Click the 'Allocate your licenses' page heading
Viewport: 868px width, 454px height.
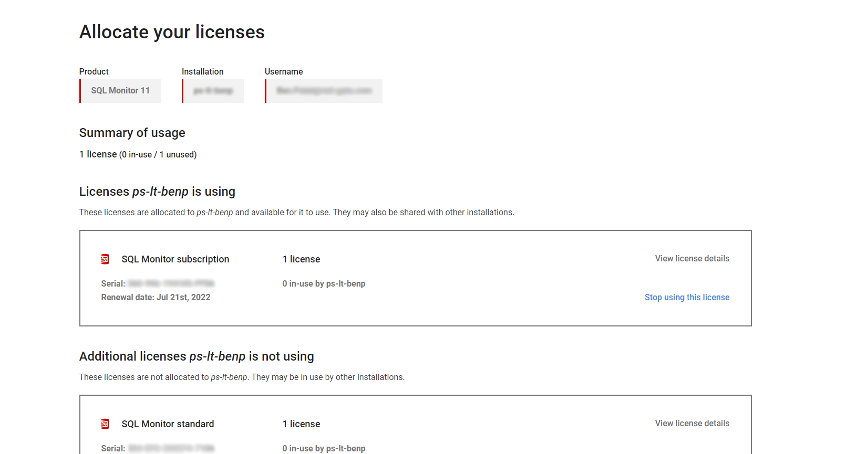[172, 33]
